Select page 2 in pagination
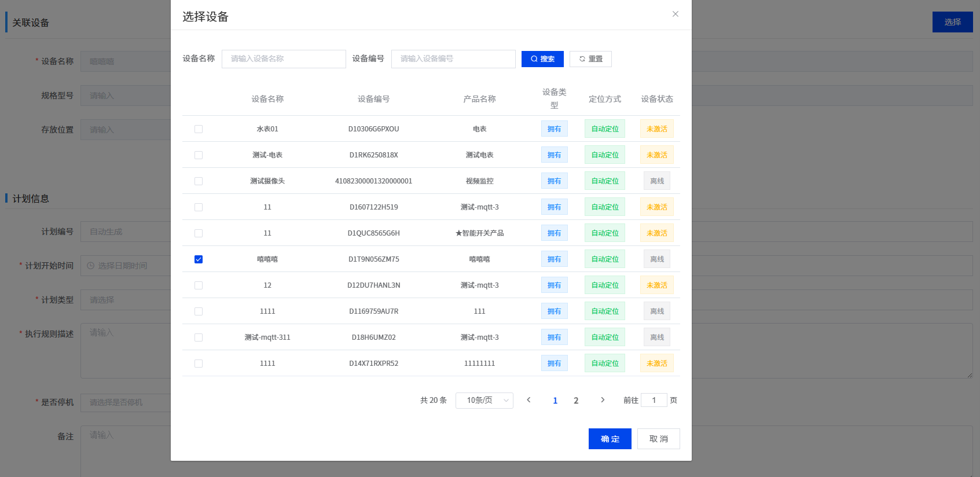The width and height of the screenshot is (980, 477). tap(576, 401)
